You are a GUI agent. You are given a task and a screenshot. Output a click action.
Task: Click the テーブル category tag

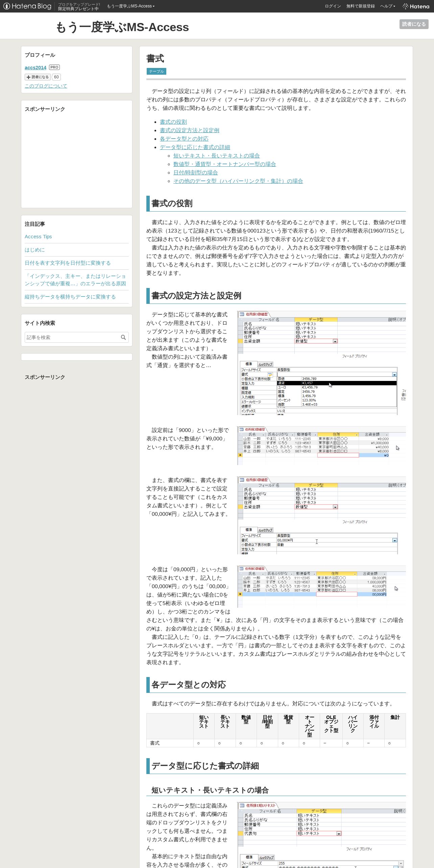click(156, 71)
